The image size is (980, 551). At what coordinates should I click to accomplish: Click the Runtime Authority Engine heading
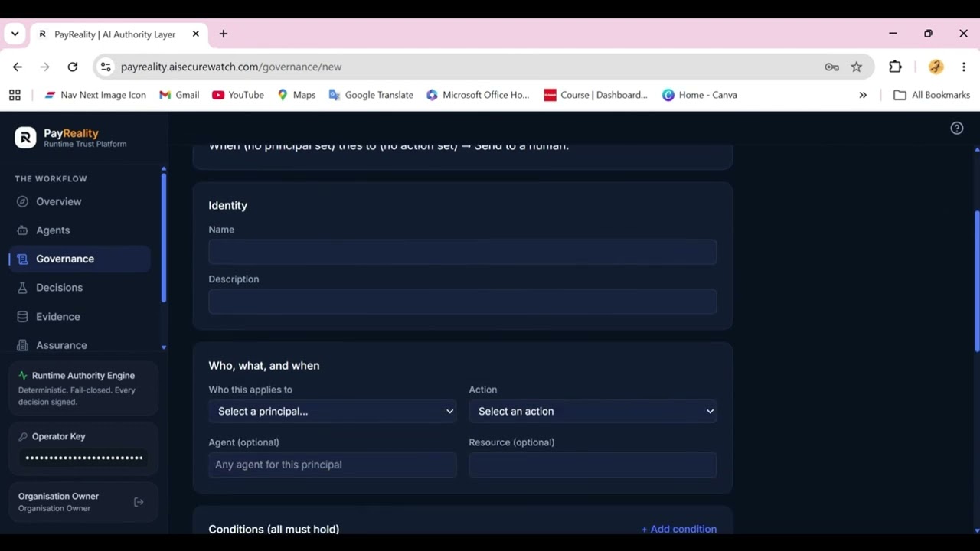pyautogui.click(x=83, y=376)
